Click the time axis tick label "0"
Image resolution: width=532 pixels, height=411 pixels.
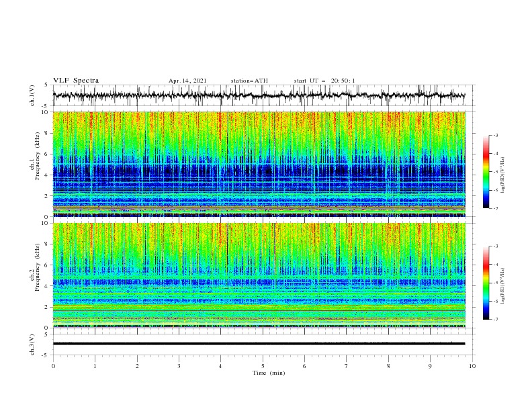coord(53,366)
